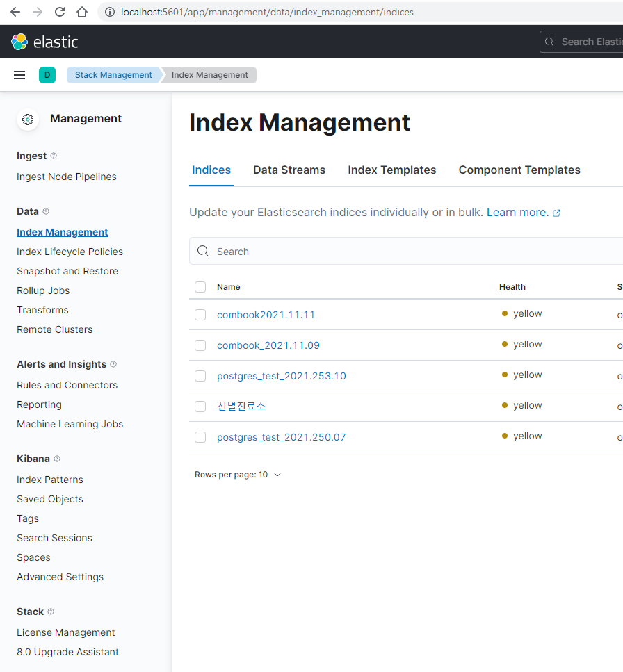Open the Rows per page dropdown
The width and height of the screenshot is (623, 672).
(238, 475)
